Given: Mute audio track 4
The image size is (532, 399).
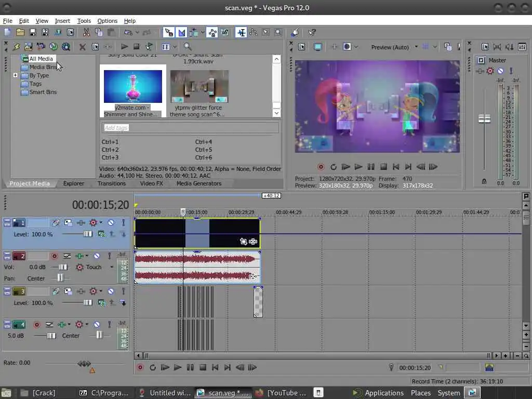Looking at the screenshot, I should point(97,325).
